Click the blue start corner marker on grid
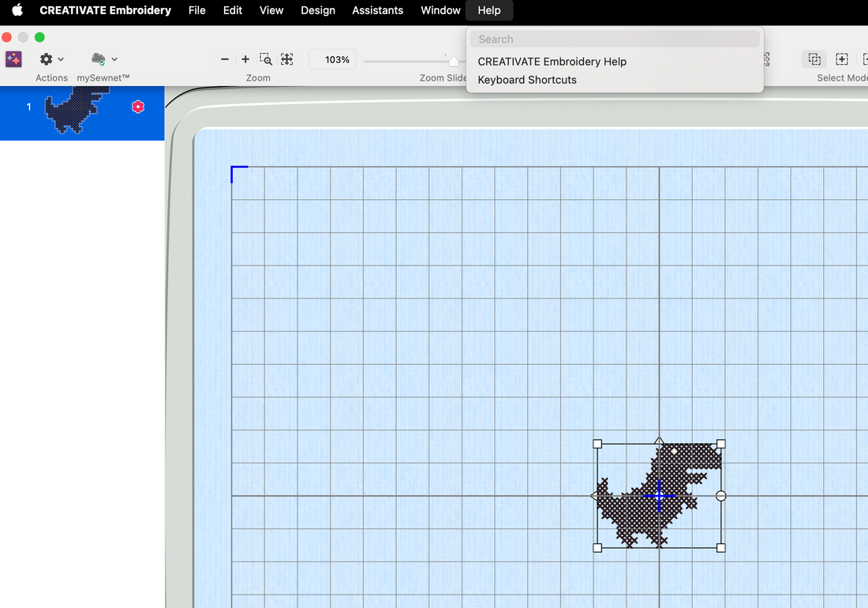The width and height of the screenshot is (868, 608). coord(238,174)
